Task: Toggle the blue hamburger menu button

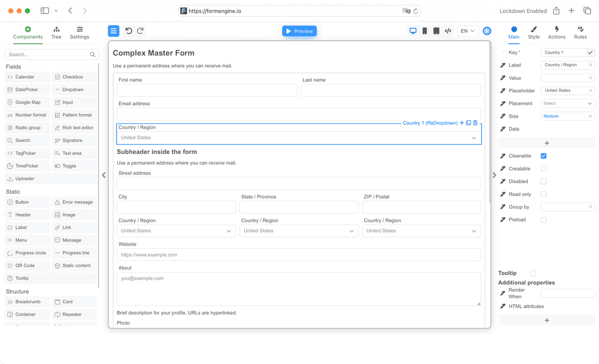Action: (x=113, y=31)
